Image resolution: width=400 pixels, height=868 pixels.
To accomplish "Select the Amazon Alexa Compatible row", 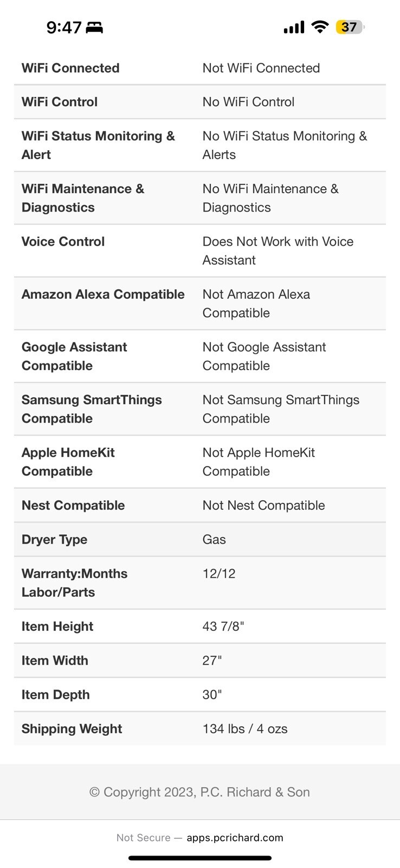I will click(x=200, y=303).
